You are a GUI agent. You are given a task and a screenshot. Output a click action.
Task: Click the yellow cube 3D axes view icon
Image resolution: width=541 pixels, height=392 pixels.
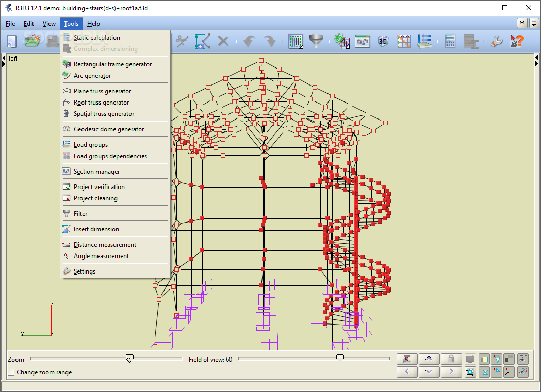470,372
